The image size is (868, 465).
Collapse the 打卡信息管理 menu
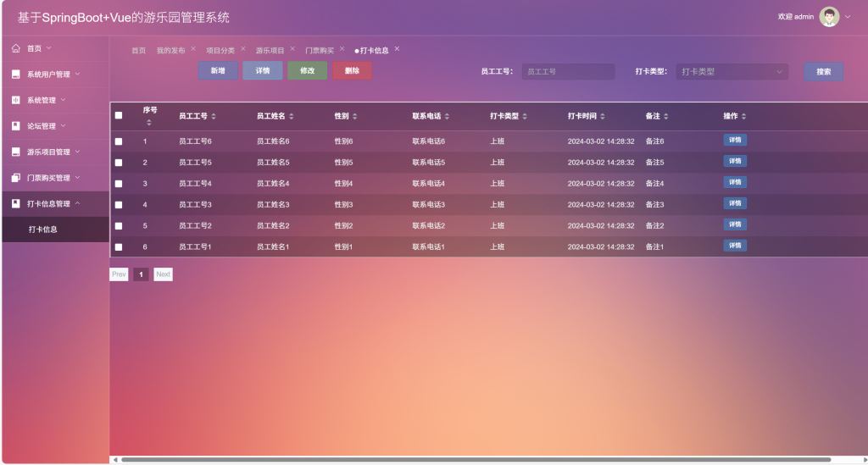(x=77, y=203)
